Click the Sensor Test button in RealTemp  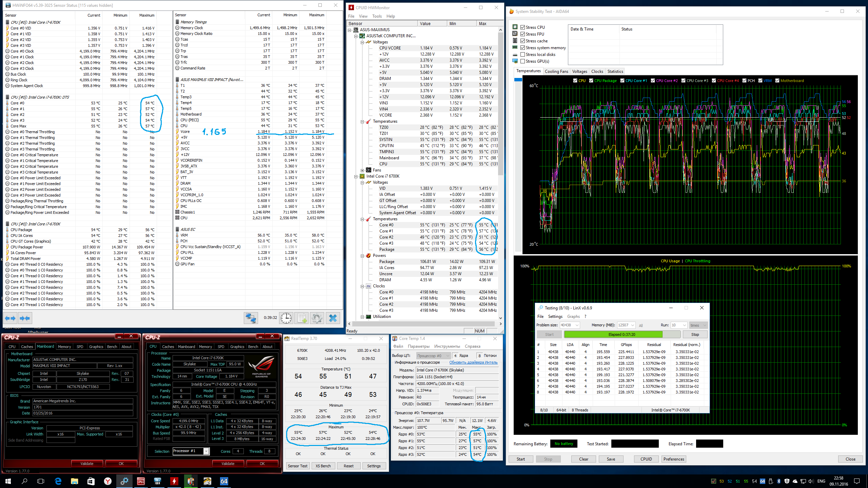(x=297, y=466)
